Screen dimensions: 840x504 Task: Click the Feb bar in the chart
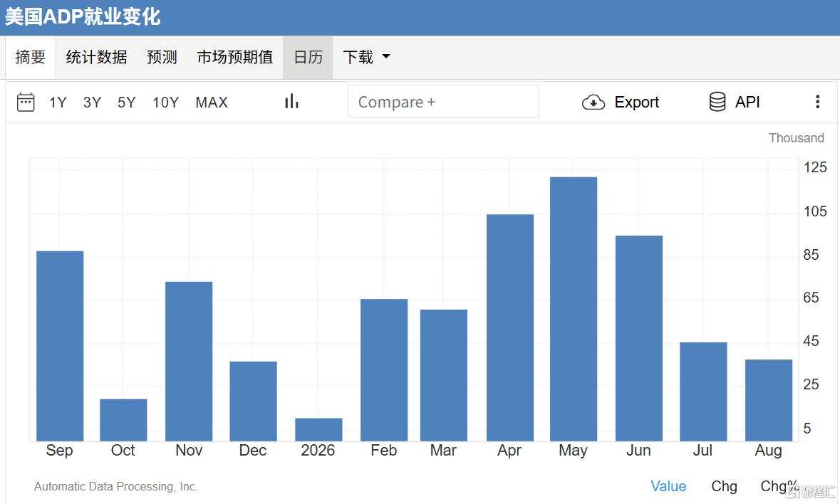tap(384, 370)
